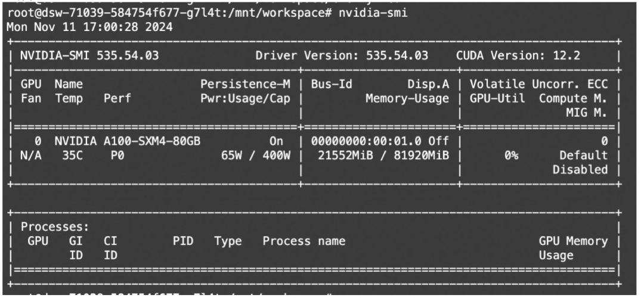Click the Processes section label

click(x=54, y=227)
